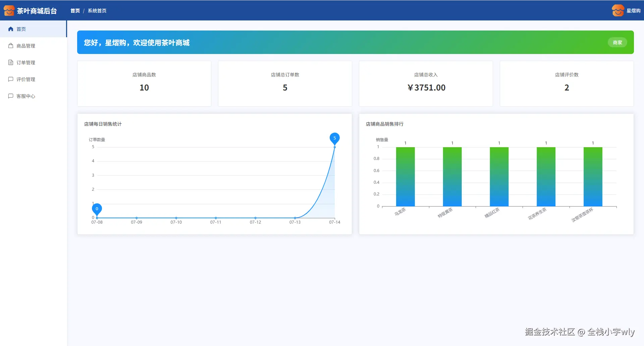This screenshot has height=346, width=644.
Task: Click the 客服中心 message icon
Action: coord(11,96)
